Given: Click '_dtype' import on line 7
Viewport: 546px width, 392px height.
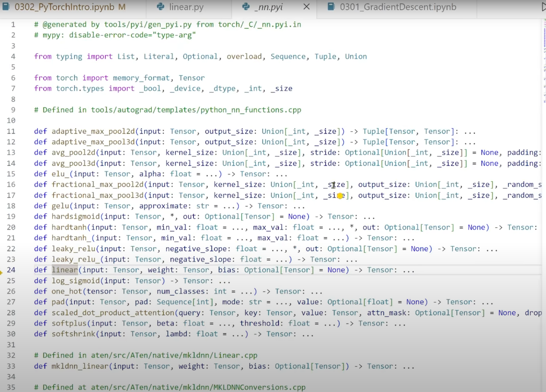Looking at the screenshot, I should point(222,89).
